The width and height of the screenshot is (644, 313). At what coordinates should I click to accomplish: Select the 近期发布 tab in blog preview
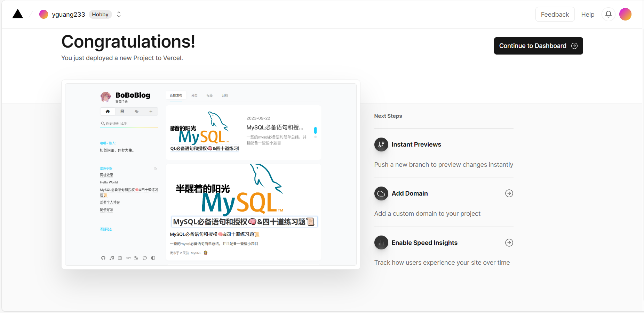click(x=176, y=96)
